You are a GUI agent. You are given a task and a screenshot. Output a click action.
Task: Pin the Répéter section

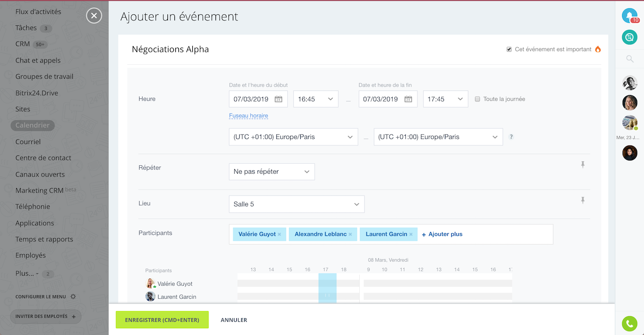pyautogui.click(x=583, y=165)
